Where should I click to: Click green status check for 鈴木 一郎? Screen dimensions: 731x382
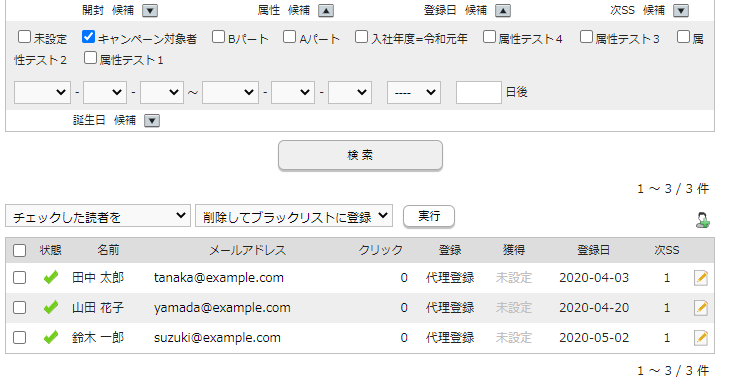pyautogui.click(x=51, y=337)
